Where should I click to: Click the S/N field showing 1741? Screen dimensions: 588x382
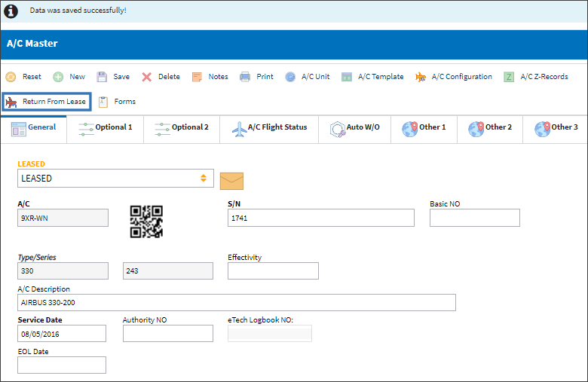(x=321, y=218)
